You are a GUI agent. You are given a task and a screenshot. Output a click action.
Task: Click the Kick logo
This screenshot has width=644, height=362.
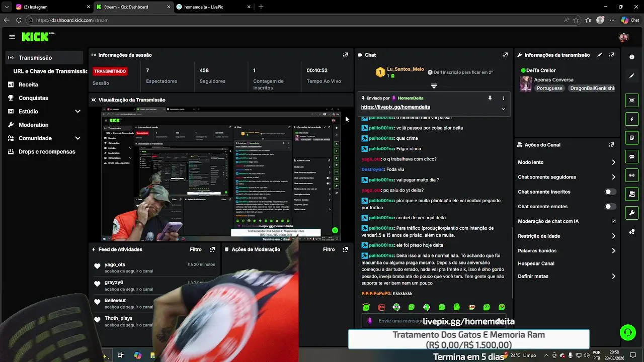click(x=38, y=37)
